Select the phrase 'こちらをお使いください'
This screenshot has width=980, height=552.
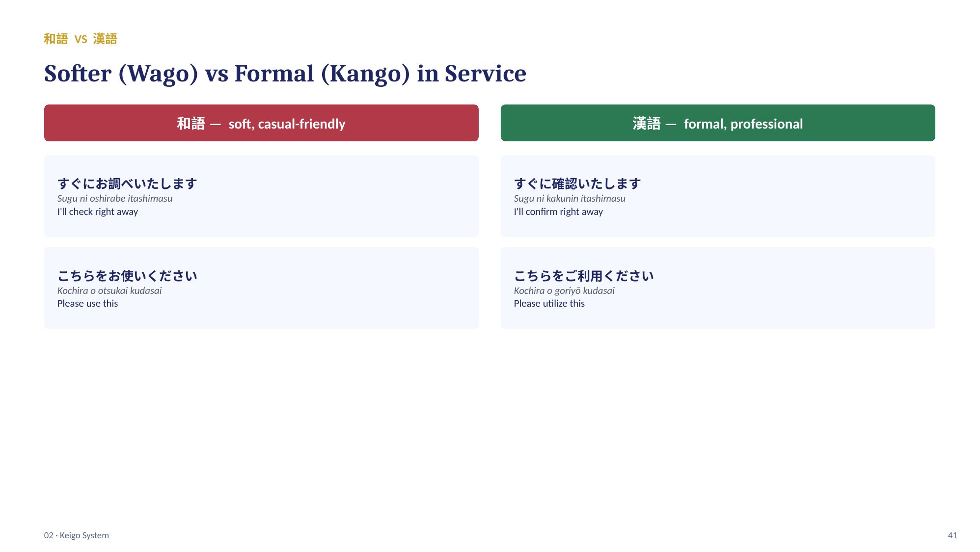127,276
